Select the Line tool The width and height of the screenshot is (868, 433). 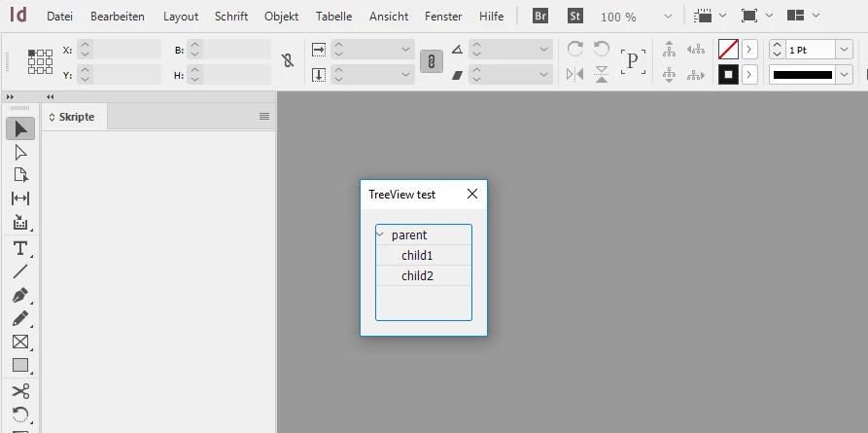[x=20, y=271]
